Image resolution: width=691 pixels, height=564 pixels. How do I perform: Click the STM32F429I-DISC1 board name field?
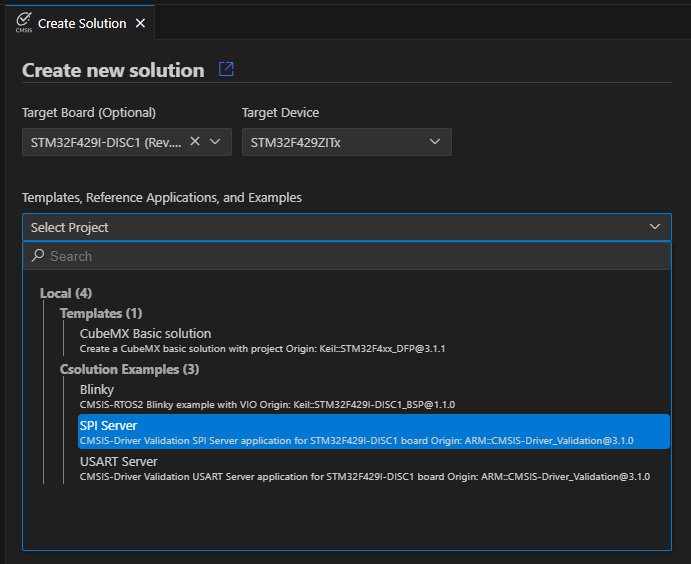[x=106, y=142]
